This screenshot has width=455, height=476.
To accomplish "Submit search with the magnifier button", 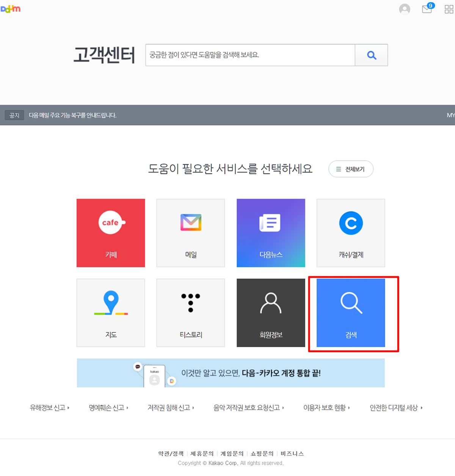I will click(371, 55).
